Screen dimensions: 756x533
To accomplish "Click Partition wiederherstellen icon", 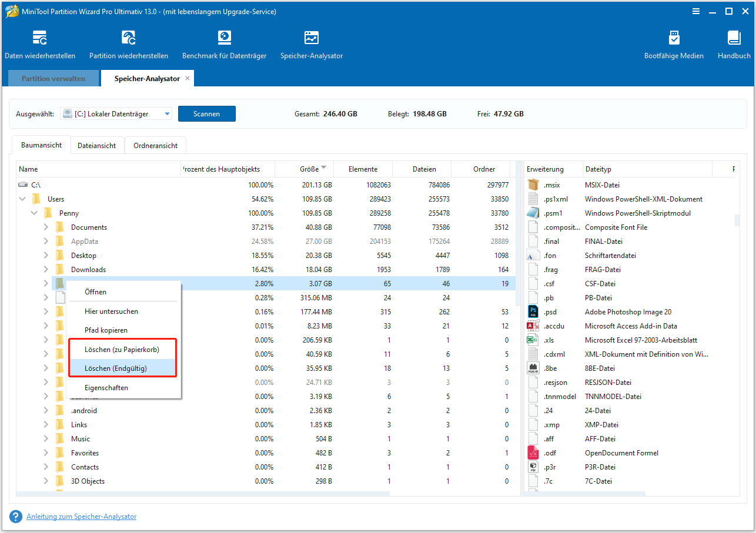I will 129,39.
